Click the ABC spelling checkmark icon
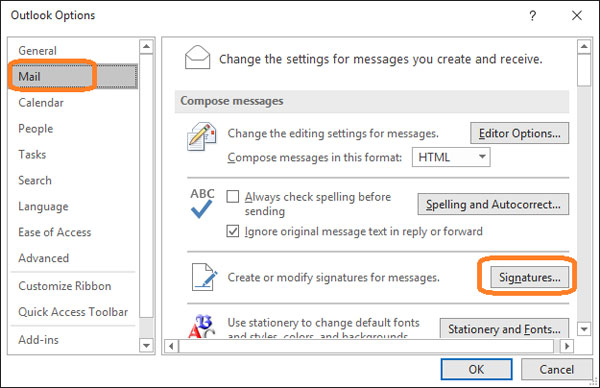This screenshot has width=600, height=388. point(202,203)
